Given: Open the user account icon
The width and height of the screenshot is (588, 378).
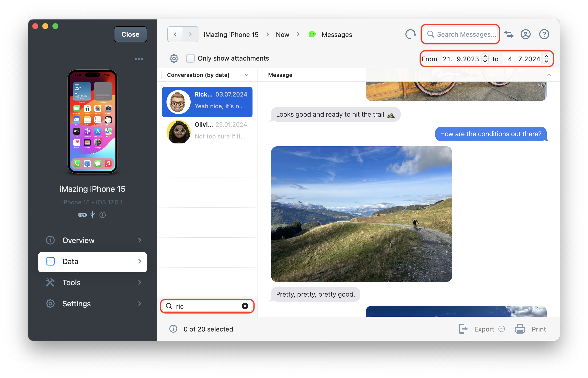Looking at the screenshot, I should [526, 34].
